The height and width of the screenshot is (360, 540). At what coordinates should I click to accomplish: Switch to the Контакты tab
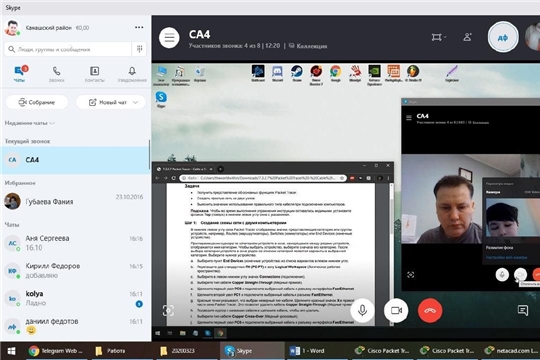point(94,74)
